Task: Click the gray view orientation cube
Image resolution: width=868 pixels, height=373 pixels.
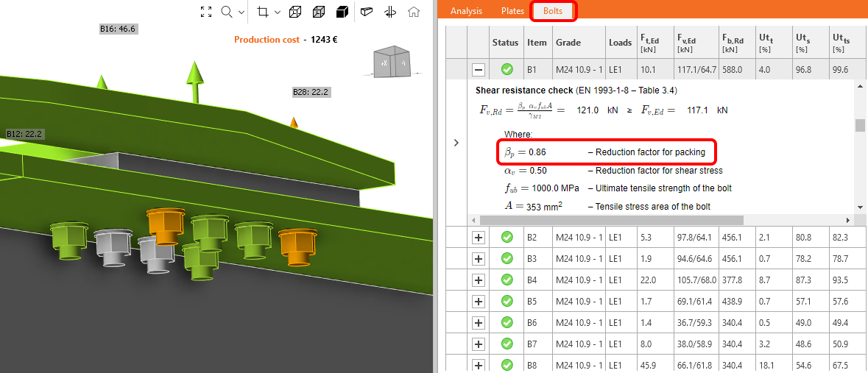Action: click(x=392, y=63)
